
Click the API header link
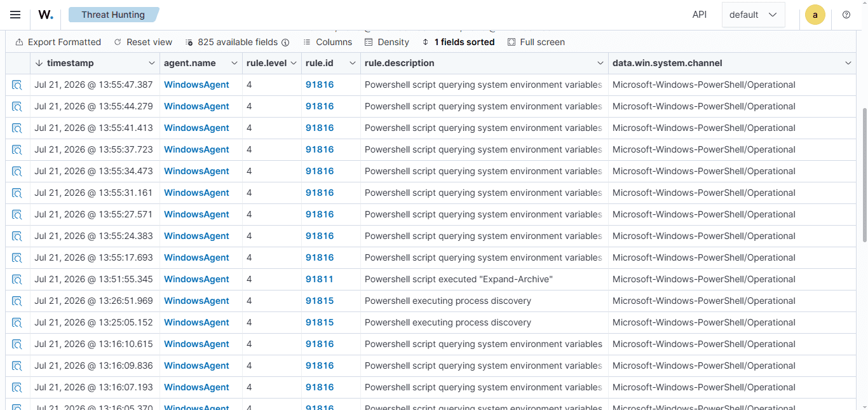coord(700,15)
